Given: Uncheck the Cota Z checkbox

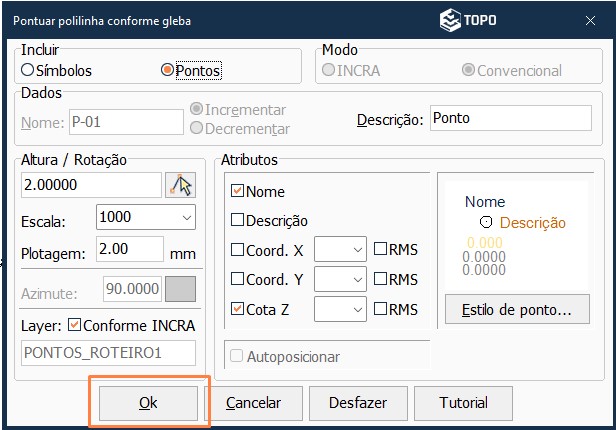Looking at the screenshot, I should pos(237,309).
